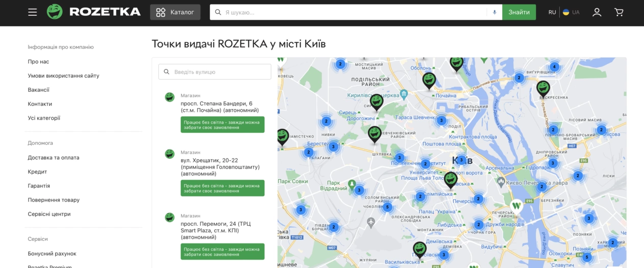This screenshot has height=268, width=644.
Task: Open the Доставка та оплата link
Action: [54, 158]
